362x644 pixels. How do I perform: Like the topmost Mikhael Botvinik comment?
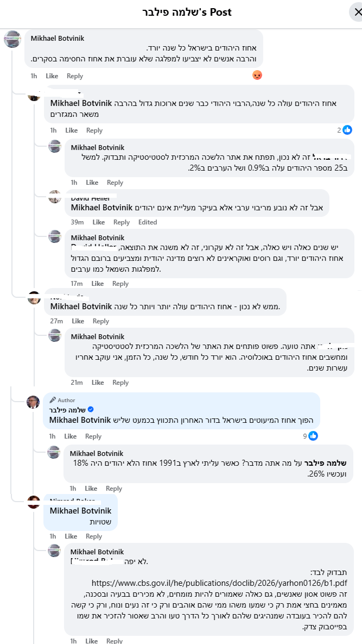click(52, 76)
